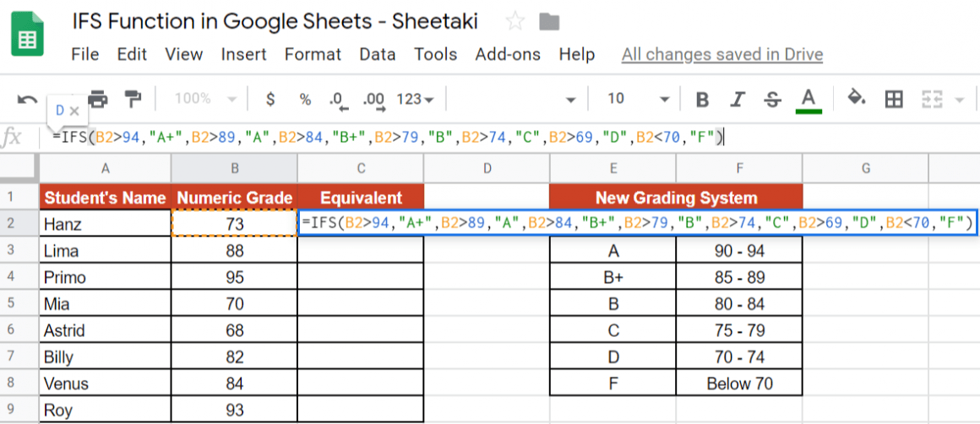Viewport: 980px width, 424px height.
Task: Open the Borders tool
Action: tap(893, 99)
